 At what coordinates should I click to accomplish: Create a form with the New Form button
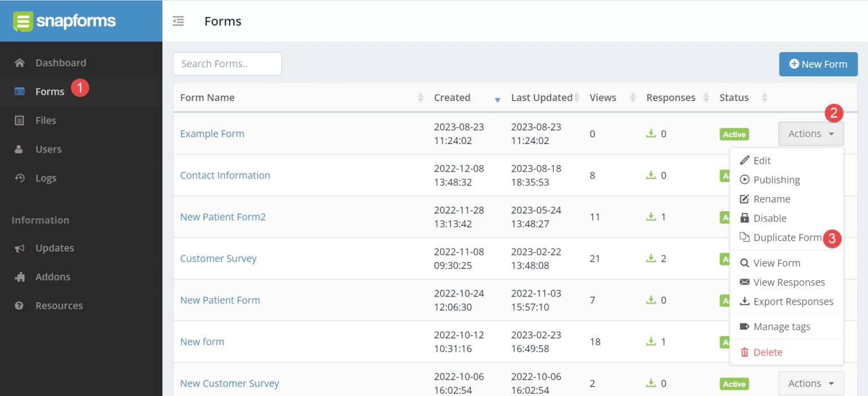tap(818, 64)
